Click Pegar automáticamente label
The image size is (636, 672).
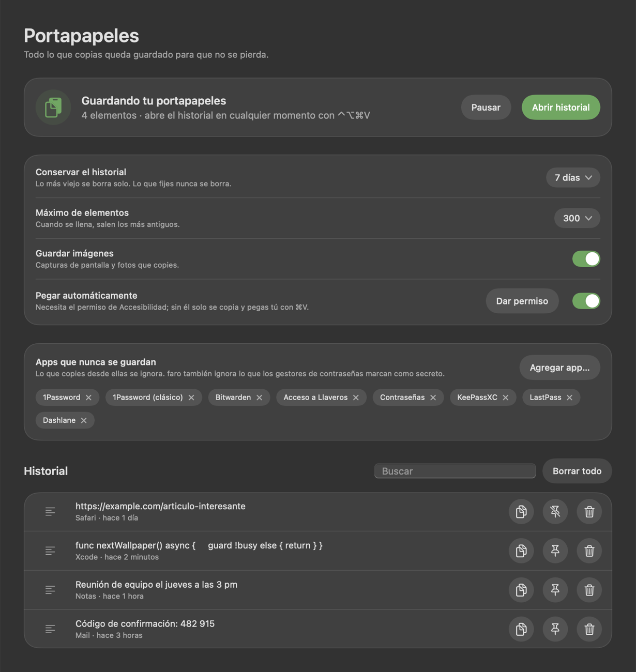(86, 296)
